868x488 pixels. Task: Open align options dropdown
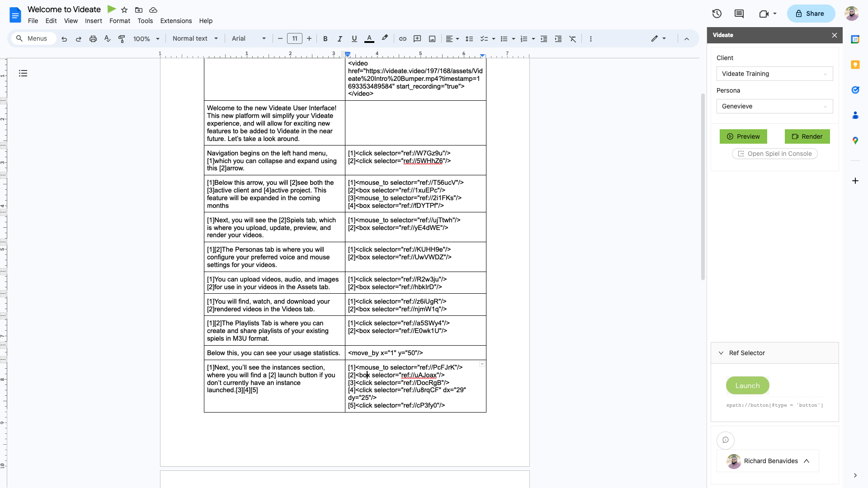(453, 39)
